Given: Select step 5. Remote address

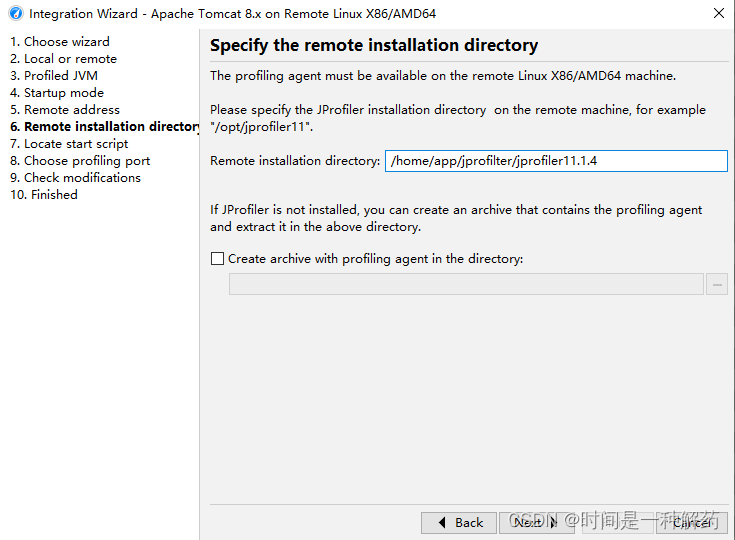Looking at the screenshot, I should [65, 110].
